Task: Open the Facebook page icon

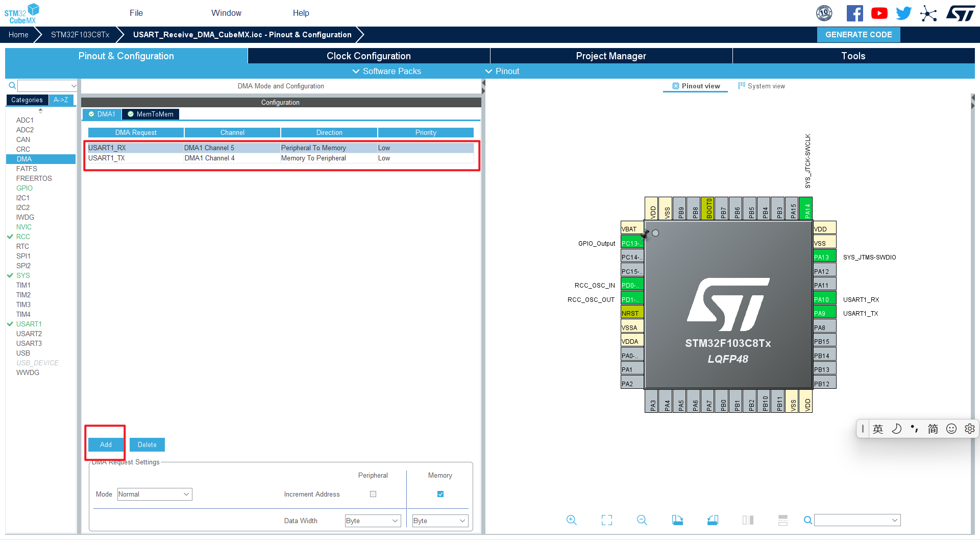Action: coord(854,13)
